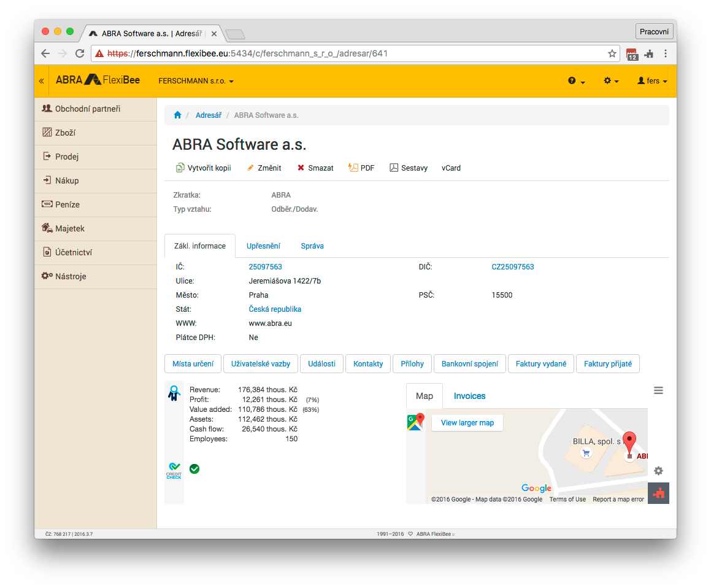The image size is (711, 588).
Task: Click the Pracovní profile button
Action: [x=654, y=32]
